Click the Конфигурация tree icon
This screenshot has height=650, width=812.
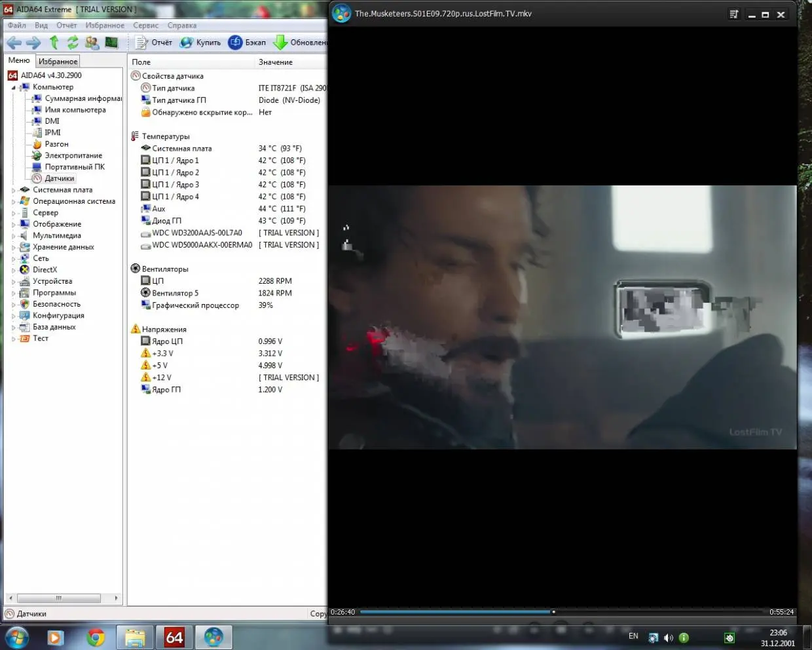[24, 316]
